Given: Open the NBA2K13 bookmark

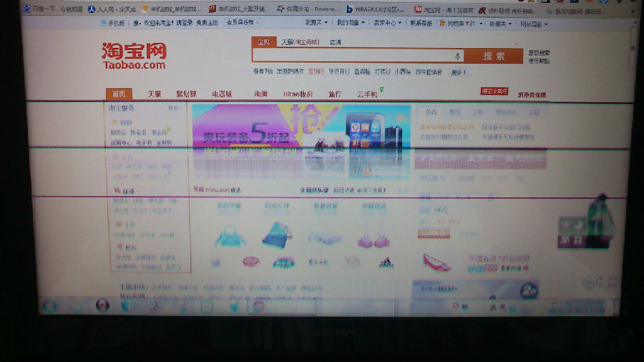Looking at the screenshot, I should pos(375,9).
